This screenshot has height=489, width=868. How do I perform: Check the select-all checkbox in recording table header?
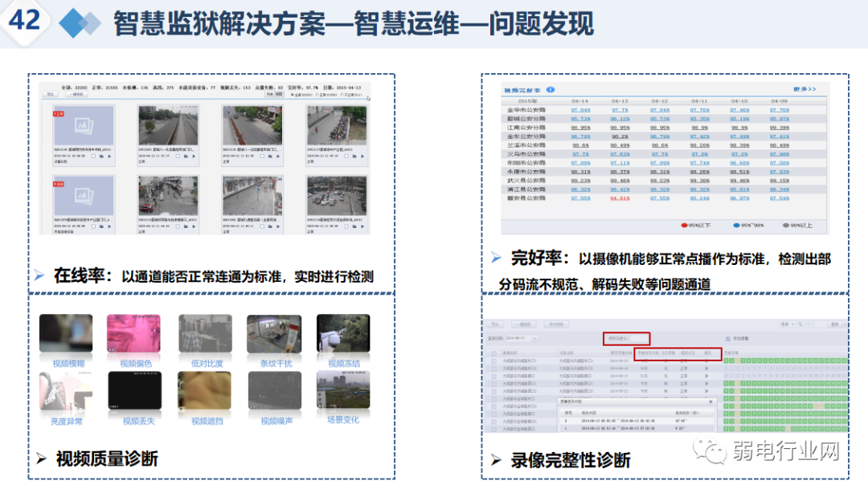494,352
